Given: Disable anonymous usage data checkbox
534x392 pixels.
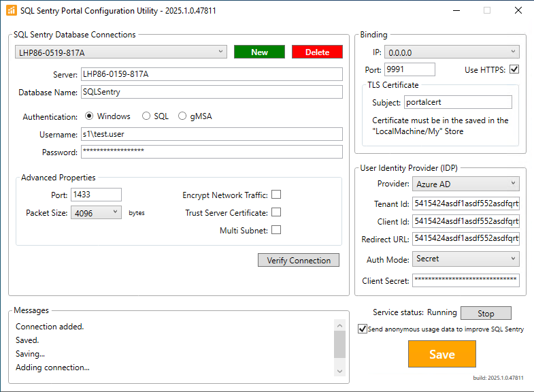Looking at the screenshot, I should pos(363,329).
